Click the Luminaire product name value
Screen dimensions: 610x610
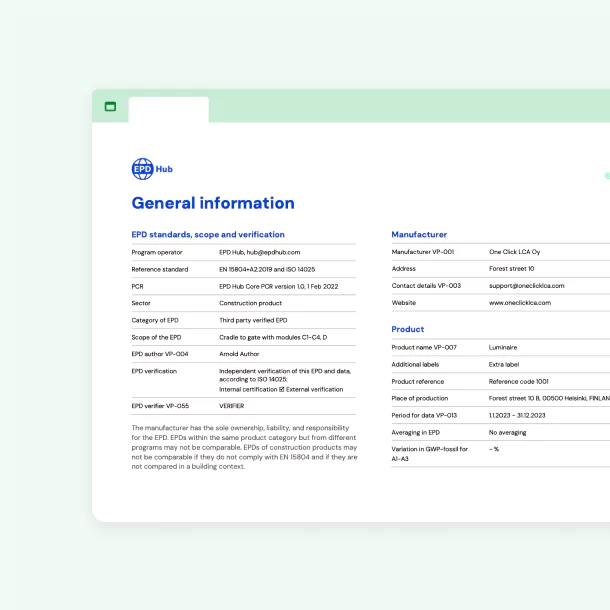[x=503, y=347]
